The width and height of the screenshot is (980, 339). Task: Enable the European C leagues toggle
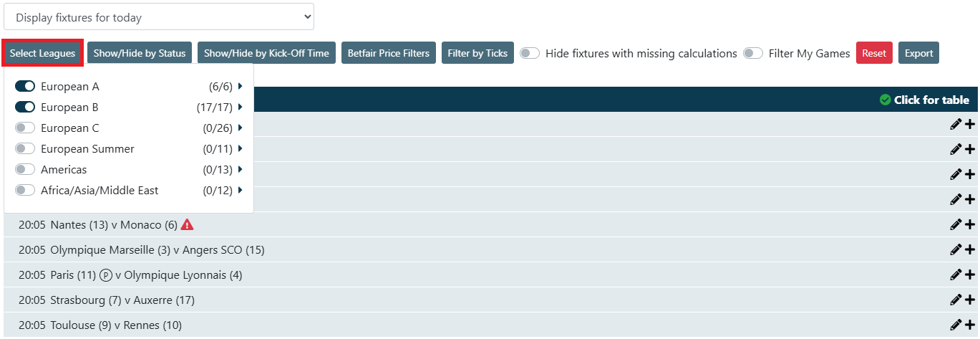25,128
